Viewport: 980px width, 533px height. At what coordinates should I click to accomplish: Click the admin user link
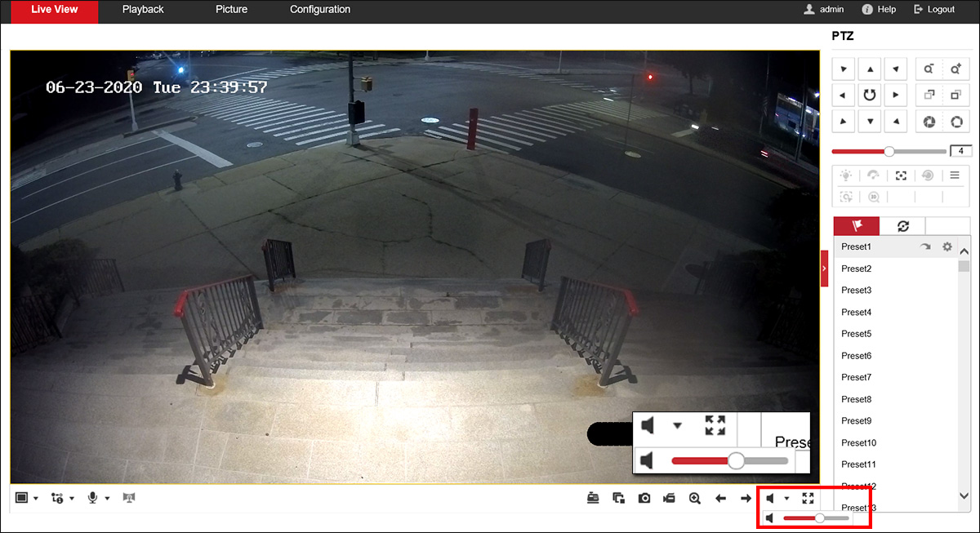824,10
